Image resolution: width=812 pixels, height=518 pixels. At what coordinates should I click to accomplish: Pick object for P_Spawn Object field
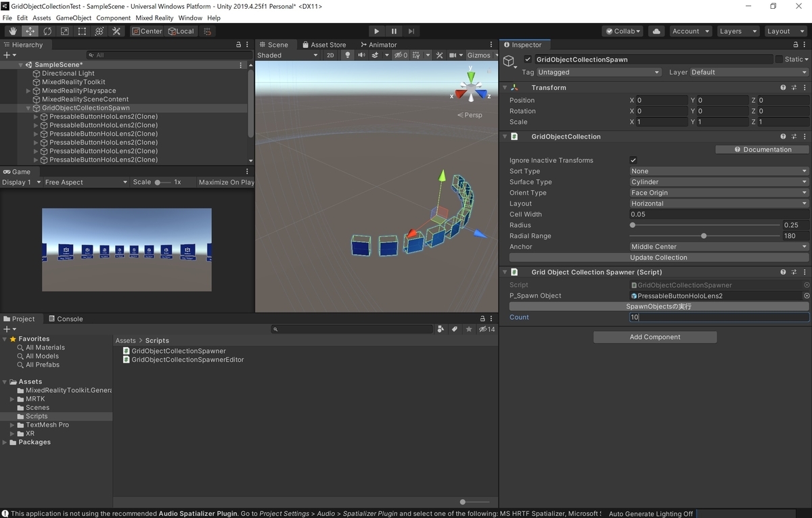(806, 296)
